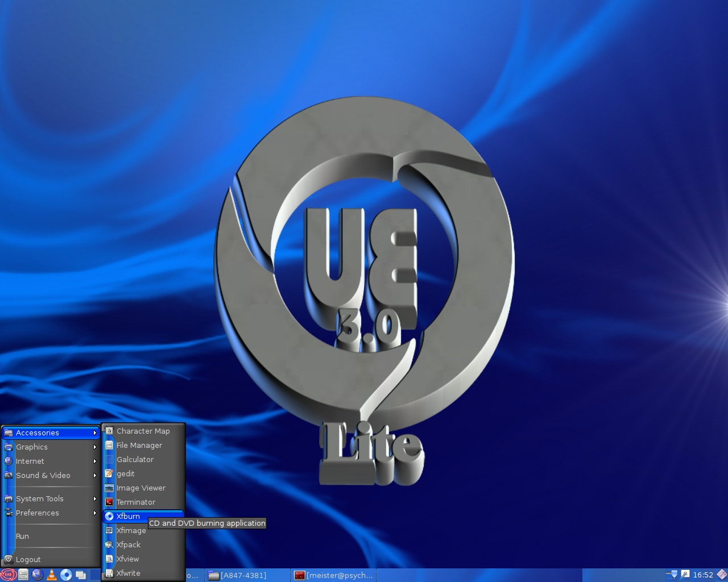Expand the Internet submenu
This screenshot has width=728, height=582.
(51, 461)
